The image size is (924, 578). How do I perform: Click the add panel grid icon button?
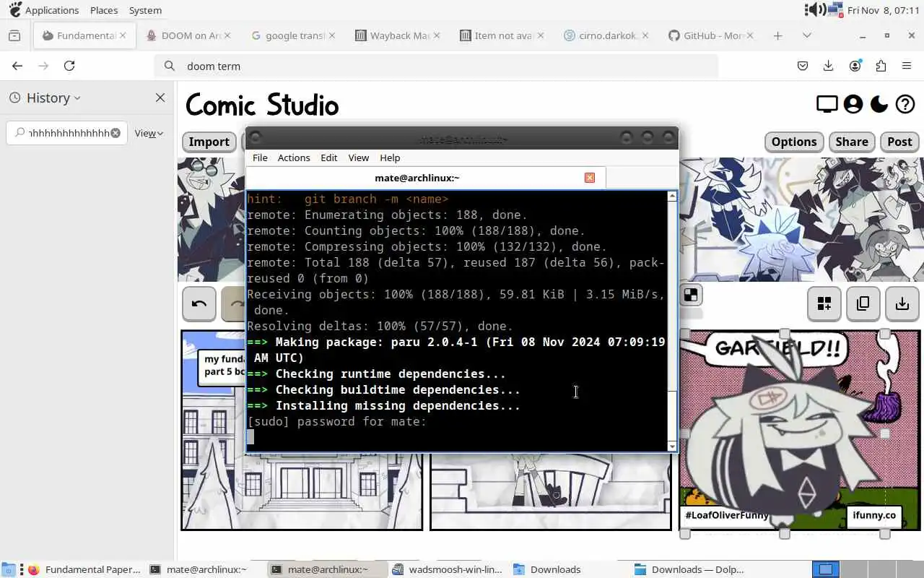[824, 304]
